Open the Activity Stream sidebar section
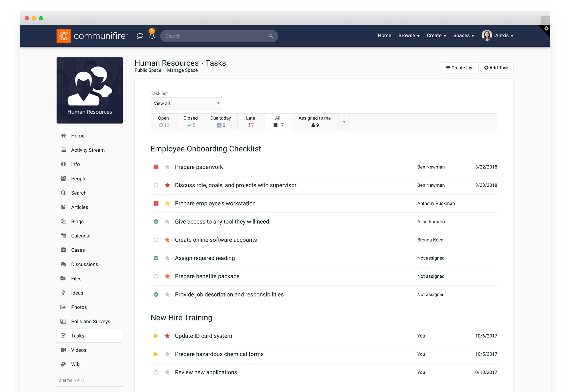 click(87, 150)
